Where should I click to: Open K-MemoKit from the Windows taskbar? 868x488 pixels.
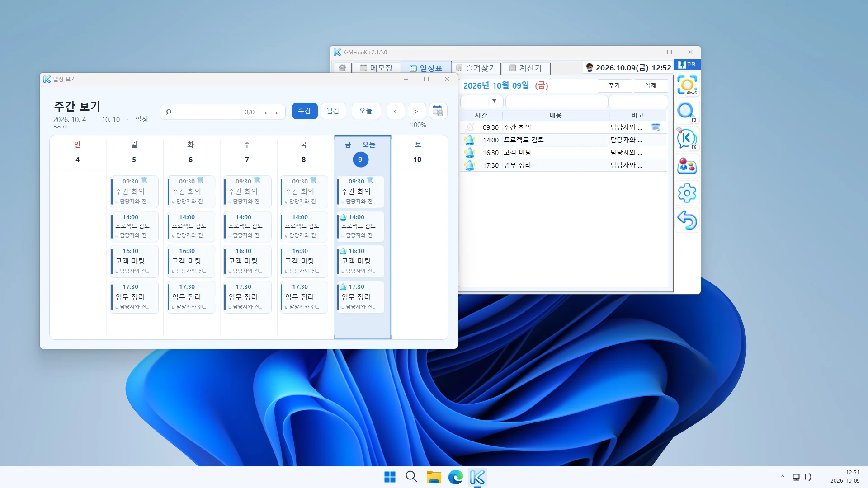(x=477, y=477)
